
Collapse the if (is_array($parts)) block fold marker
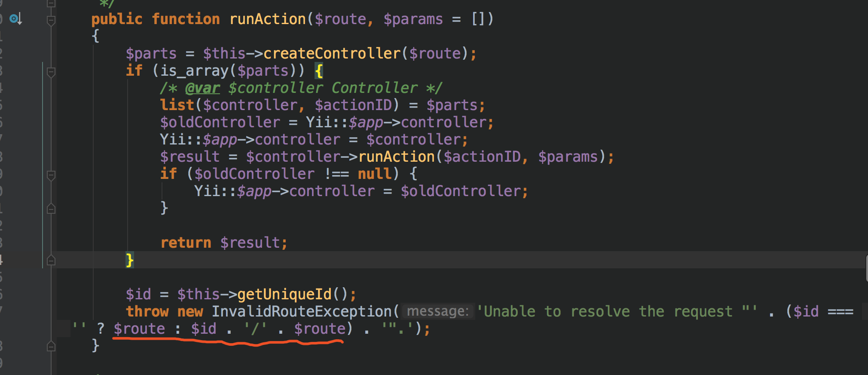(x=51, y=72)
